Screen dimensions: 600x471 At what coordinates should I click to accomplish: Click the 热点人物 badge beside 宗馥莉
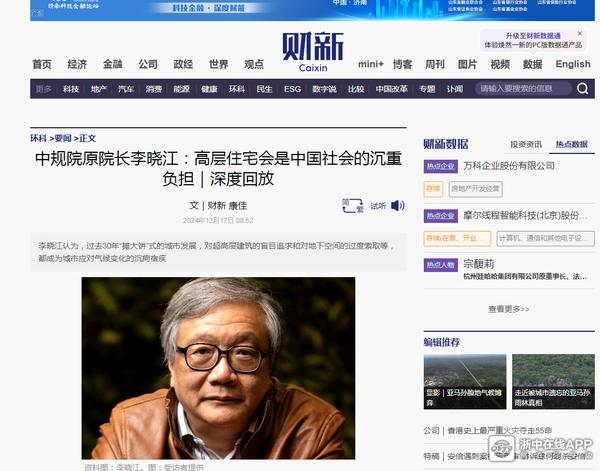click(x=440, y=265)
